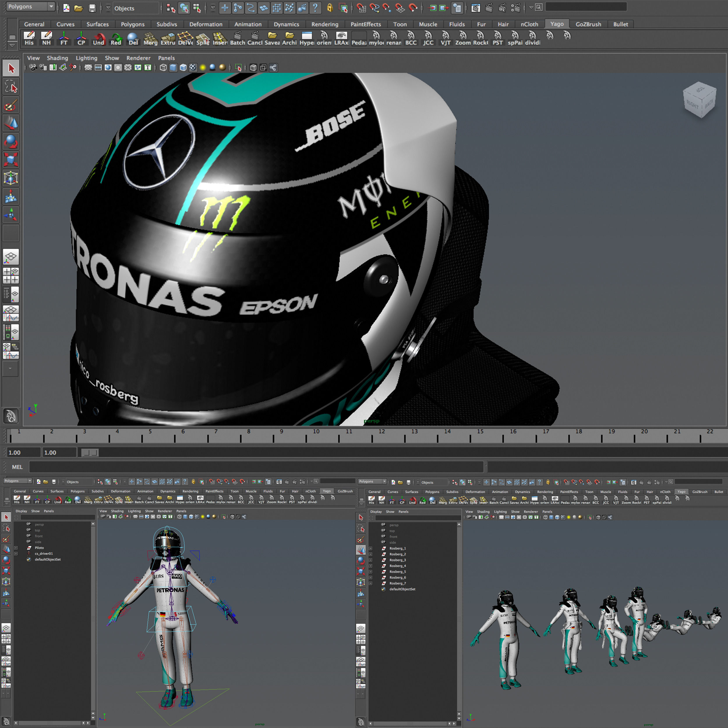The width and height of the screenshot is (728, 728).
Task: Select the Move tool in the Rosberg poses window
Action: [361, 550]
